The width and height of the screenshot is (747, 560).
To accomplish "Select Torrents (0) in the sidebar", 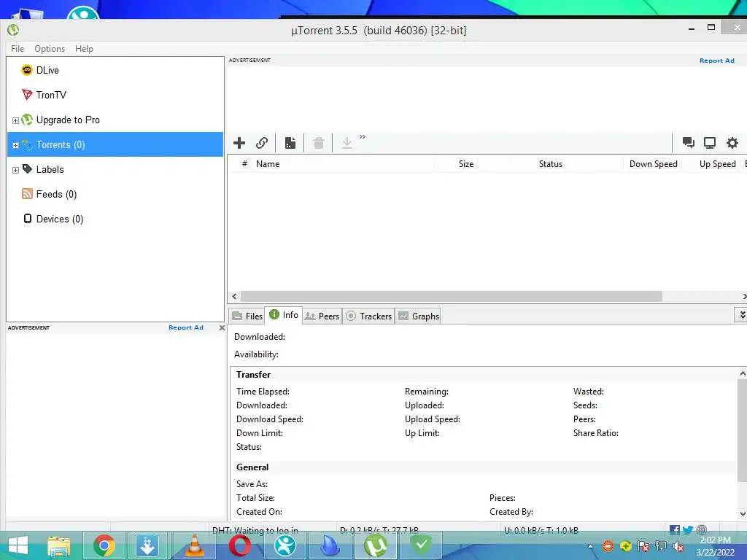I will coord(115,145).
